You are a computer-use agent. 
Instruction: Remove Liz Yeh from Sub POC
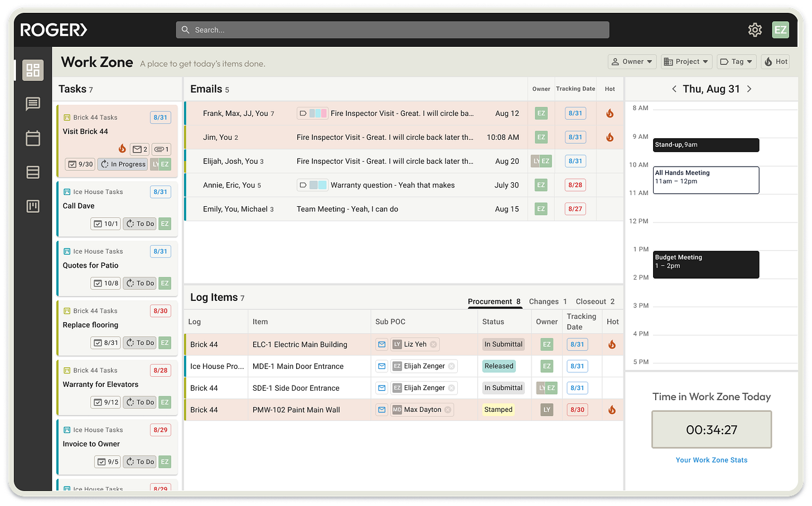point(433,344)
